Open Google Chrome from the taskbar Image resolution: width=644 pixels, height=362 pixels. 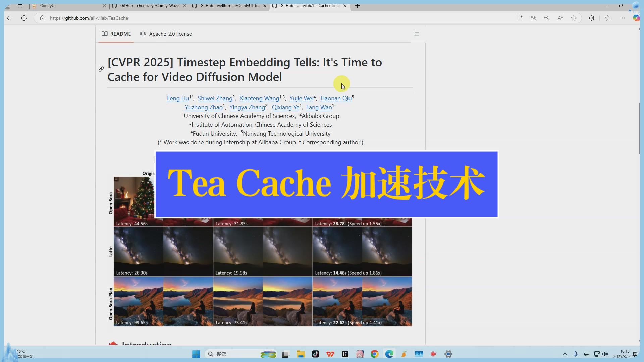374,354
